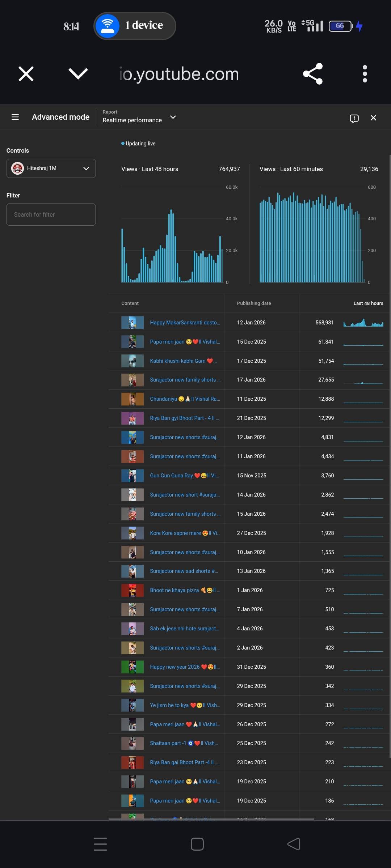Open the Android recent apps menu
Screen dimensions: 391x868
(100, 844)
